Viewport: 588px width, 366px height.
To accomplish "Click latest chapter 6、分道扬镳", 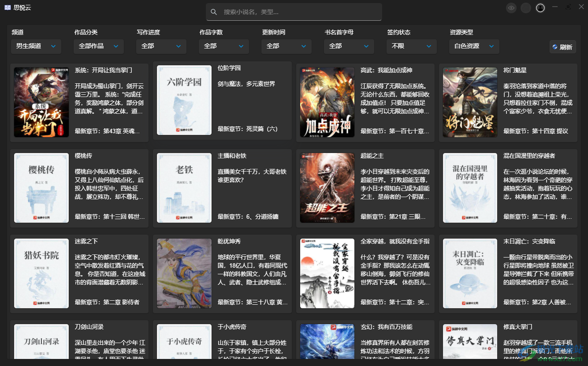I will 248,217.
